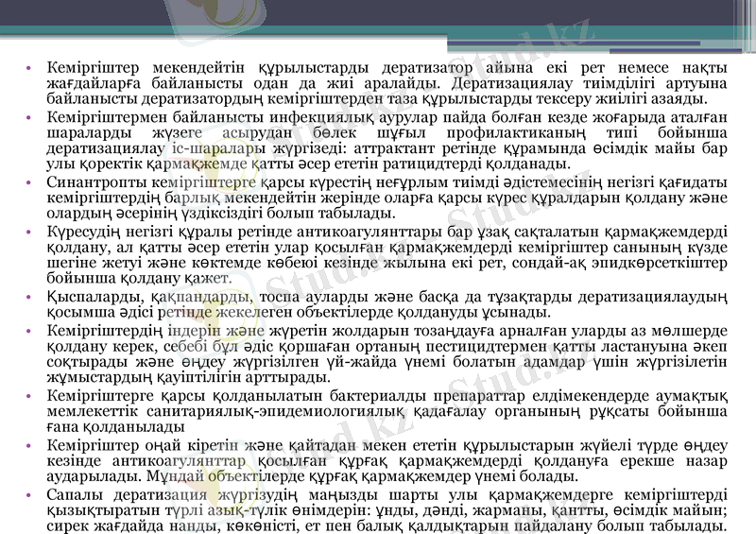Click the line starting 'мемлекеттік санитариялық-эпидемиологиялық қадағалау'
This screenshot has height=534, width=756.
point(387,412)
